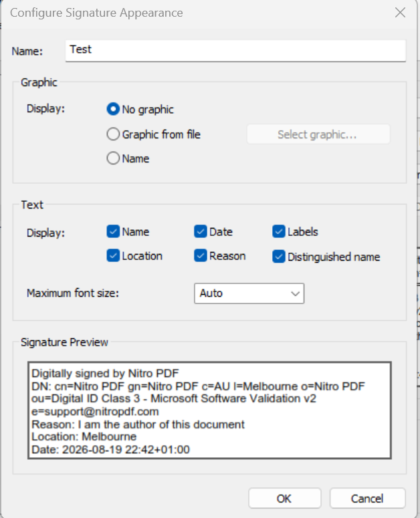Confirm with the OK button
This screenshot has width=420, height=518.
tap(284, 498)
